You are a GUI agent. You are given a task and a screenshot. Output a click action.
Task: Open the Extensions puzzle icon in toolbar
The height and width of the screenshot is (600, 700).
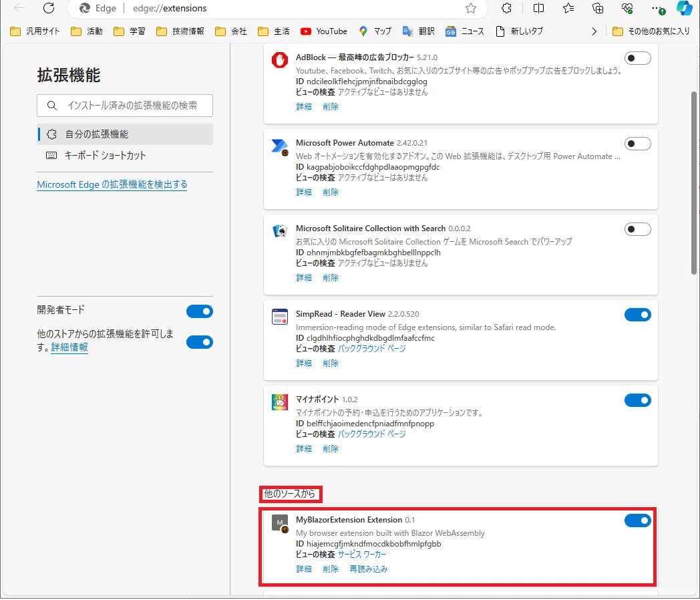[506, 8]
